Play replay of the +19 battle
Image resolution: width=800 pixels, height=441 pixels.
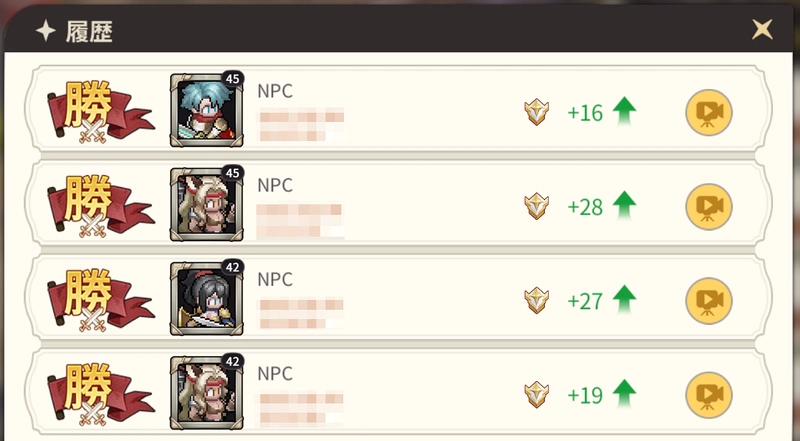point(709,395)
